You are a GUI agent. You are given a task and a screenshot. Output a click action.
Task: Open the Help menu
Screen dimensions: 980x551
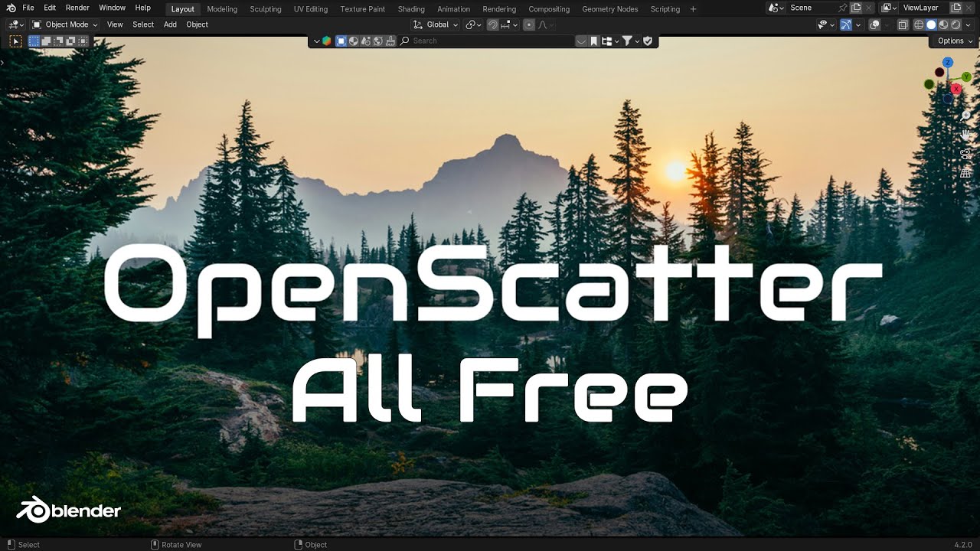coord(142,8)
